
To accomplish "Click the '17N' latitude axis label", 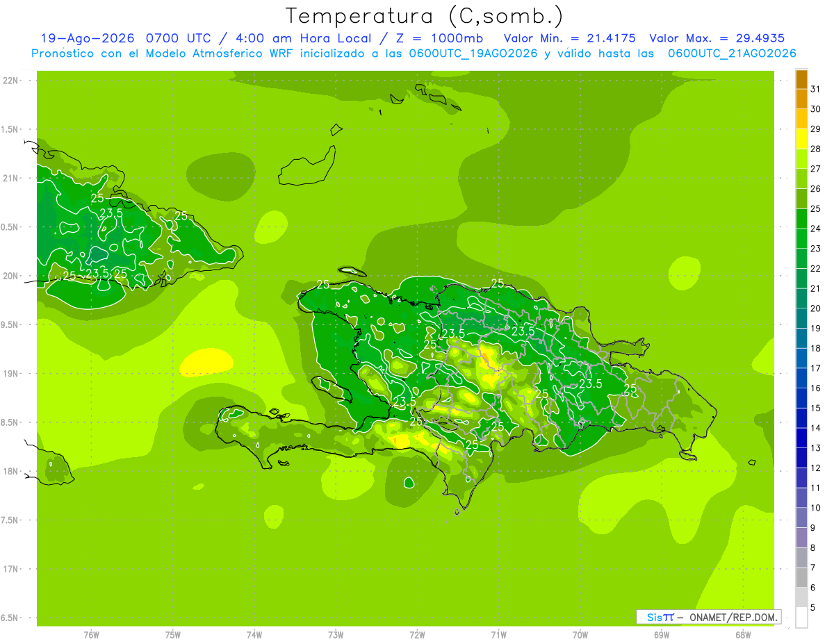I will pos(10,569).
